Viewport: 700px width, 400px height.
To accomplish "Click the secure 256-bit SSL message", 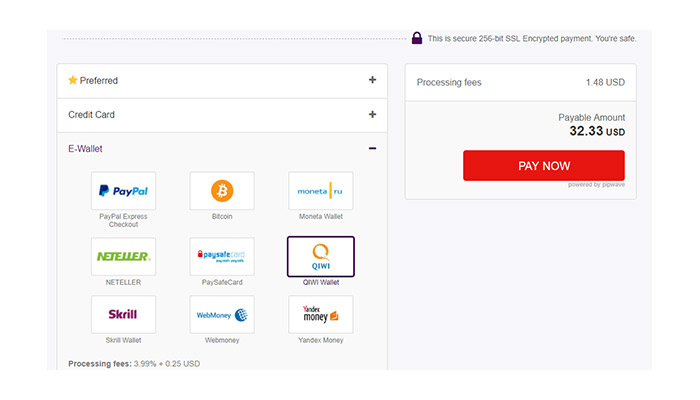I will pyautogui.click(x=532, y=38).
